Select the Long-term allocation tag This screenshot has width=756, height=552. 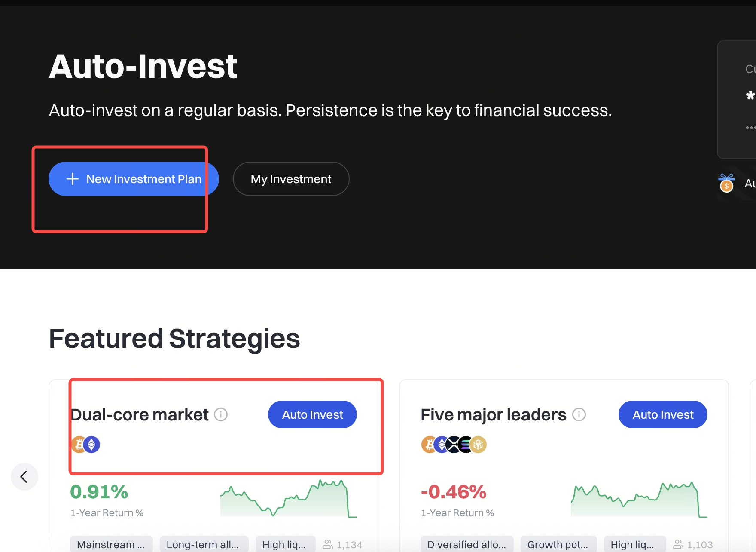204,544
